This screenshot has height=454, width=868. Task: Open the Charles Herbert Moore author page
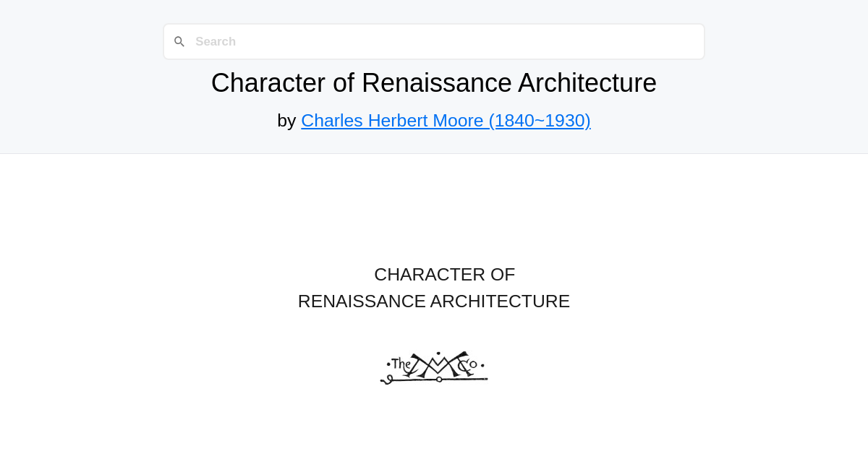click(446, 120)
